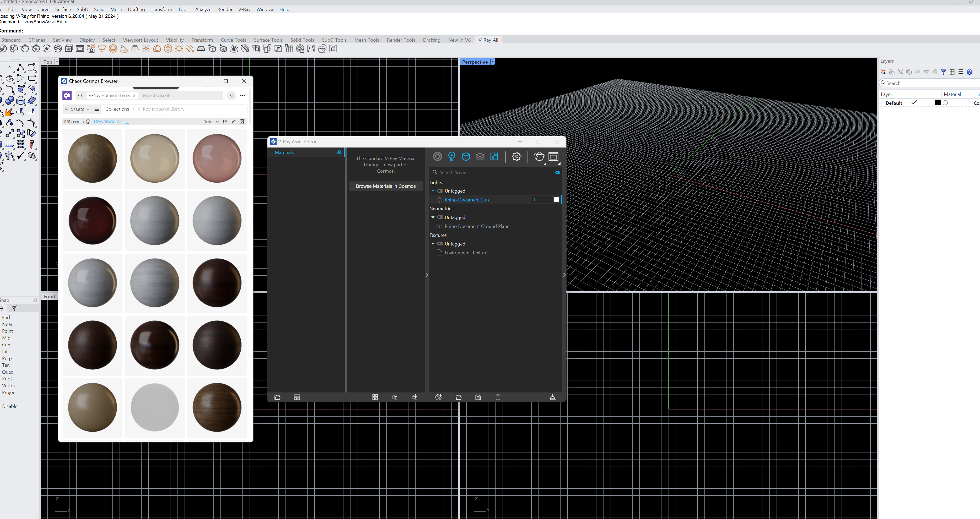Open the Analyze menu
The height and width of the screenshot is (519, 980).
point(203,9)
